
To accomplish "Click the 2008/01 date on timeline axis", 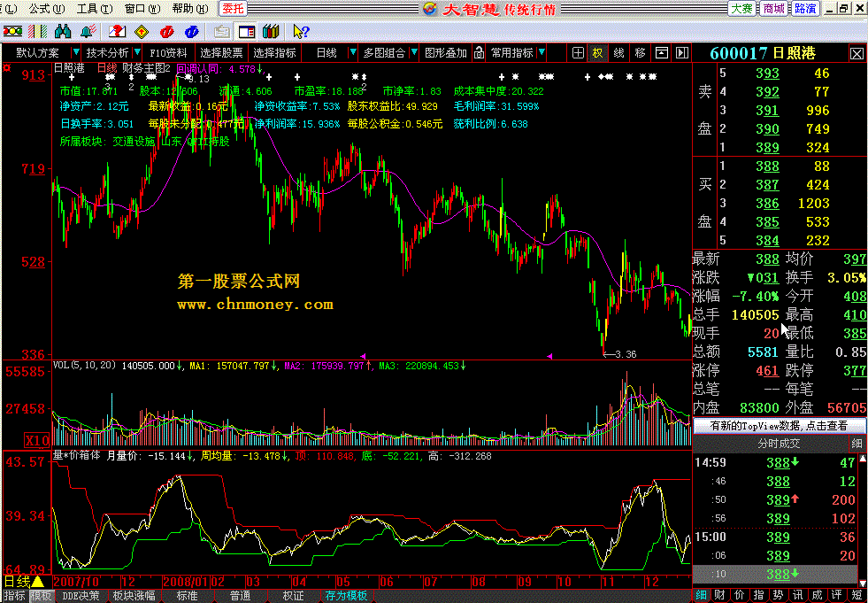I will coord(186,582).
